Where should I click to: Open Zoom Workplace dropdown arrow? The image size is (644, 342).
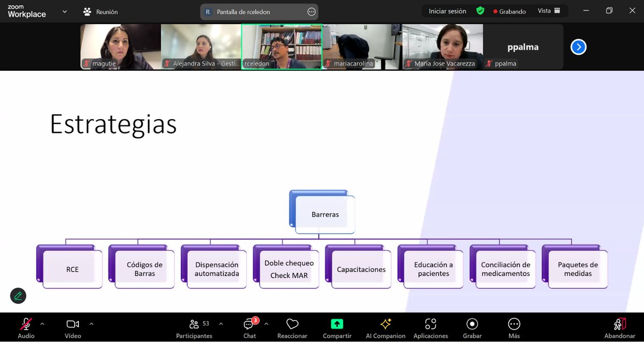pos(65,11)
